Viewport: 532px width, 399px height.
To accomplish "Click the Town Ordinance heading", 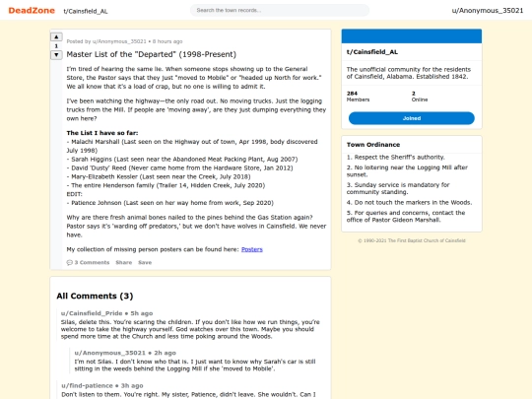I will (x=373, y=145).
